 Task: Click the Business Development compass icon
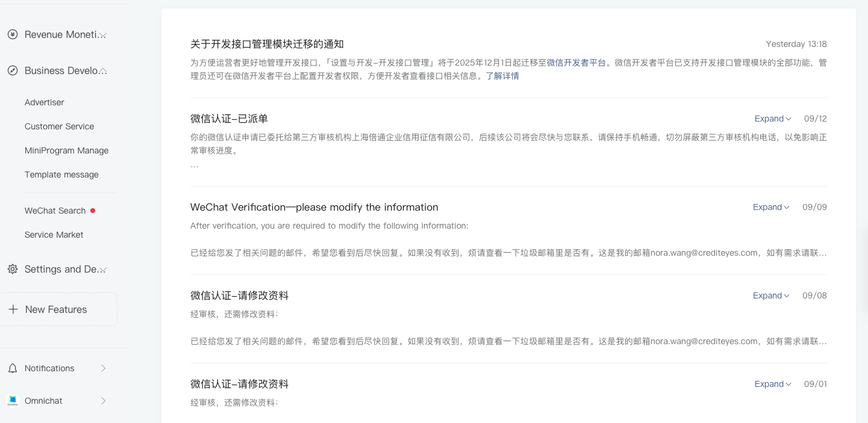[x=13, y=71]
